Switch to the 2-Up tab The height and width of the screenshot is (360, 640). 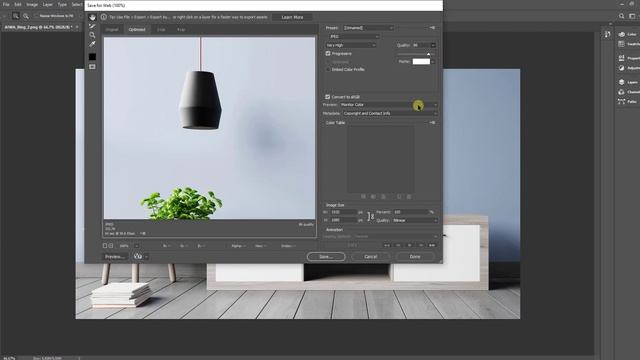click(x=161, y=29)
